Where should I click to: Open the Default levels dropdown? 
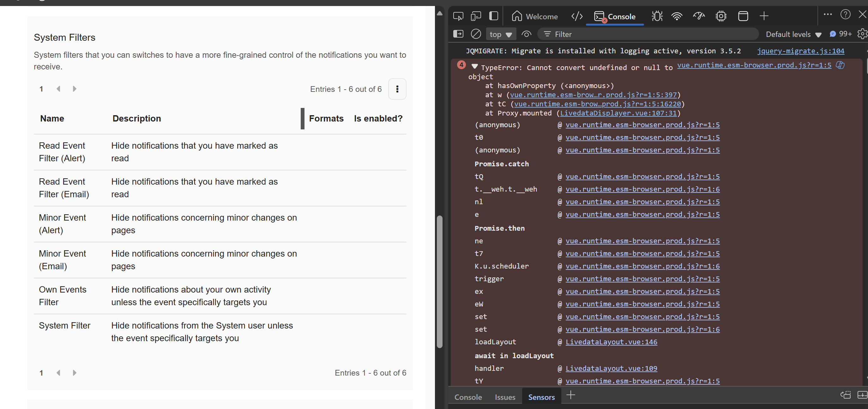tap(793, 34)
